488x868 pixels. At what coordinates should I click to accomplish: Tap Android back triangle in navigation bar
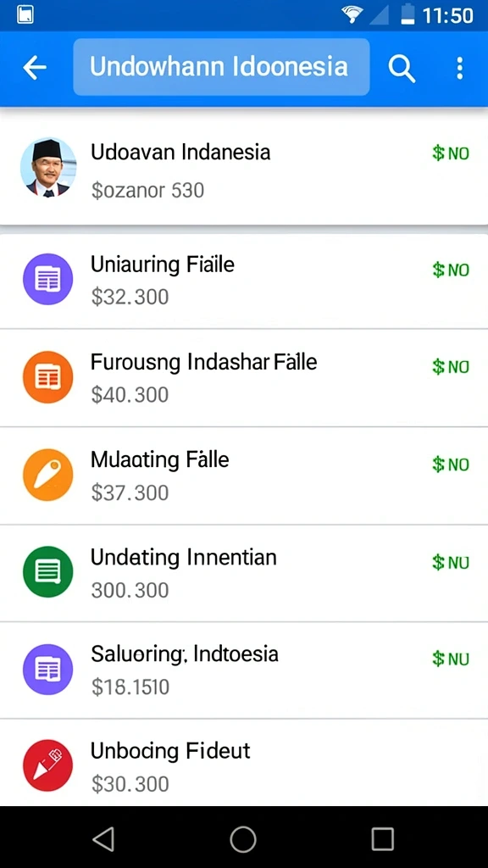pyautogui.click(x=104, y=838)
